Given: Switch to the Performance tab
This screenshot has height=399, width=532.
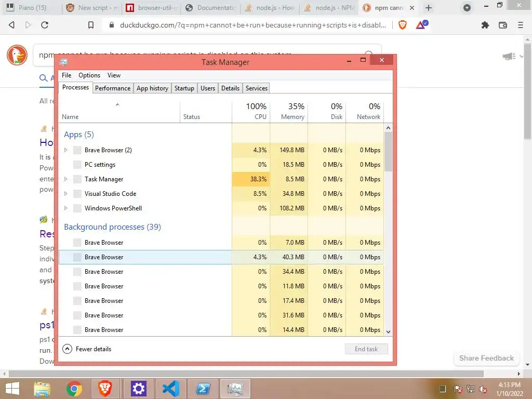Looking at the screenshot, I should point(113,88).
